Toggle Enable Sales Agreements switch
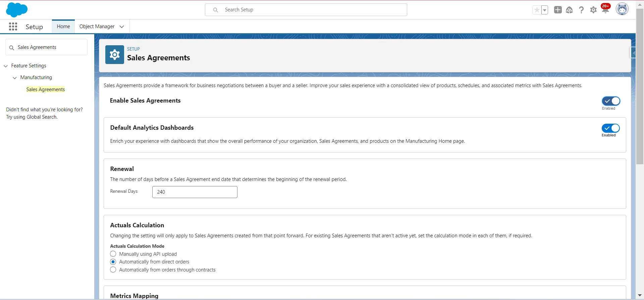This screenshot has height=300, width=644. (611, 101)
